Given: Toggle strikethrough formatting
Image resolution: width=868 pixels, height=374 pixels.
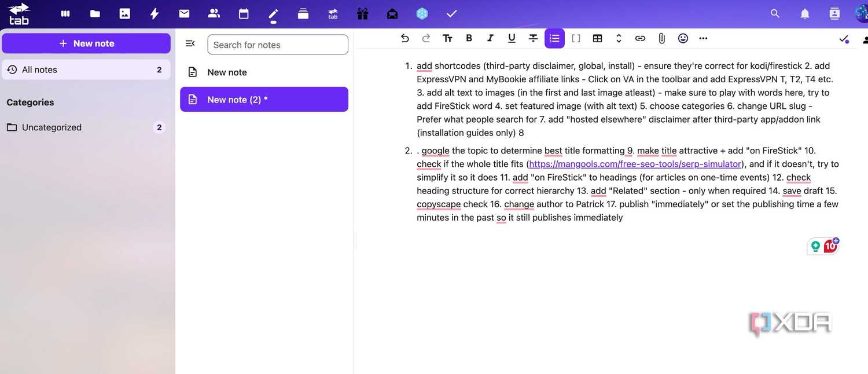Looking at the screenshot, I should [x=533, y=38].
